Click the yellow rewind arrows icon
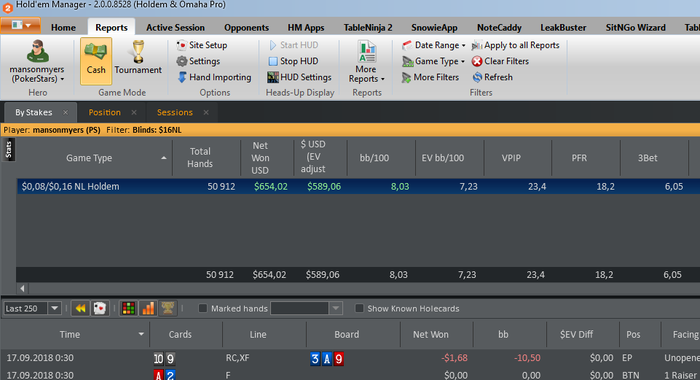 coord(80,309)
